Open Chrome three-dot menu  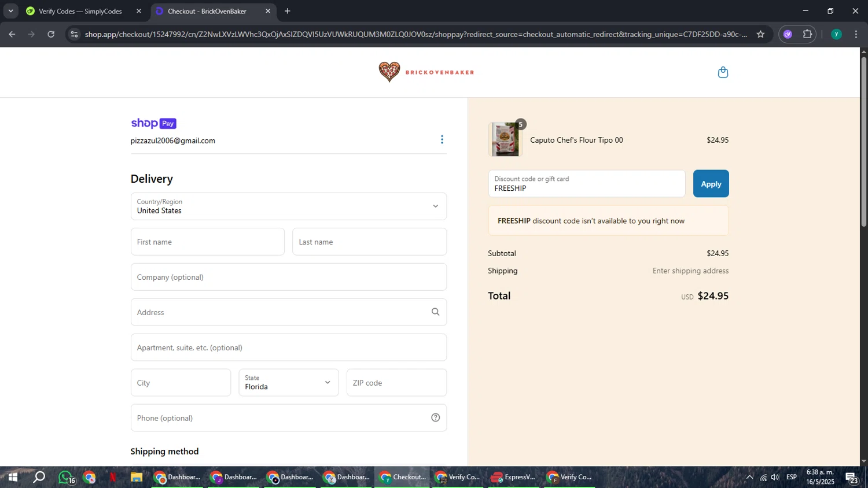856,34
